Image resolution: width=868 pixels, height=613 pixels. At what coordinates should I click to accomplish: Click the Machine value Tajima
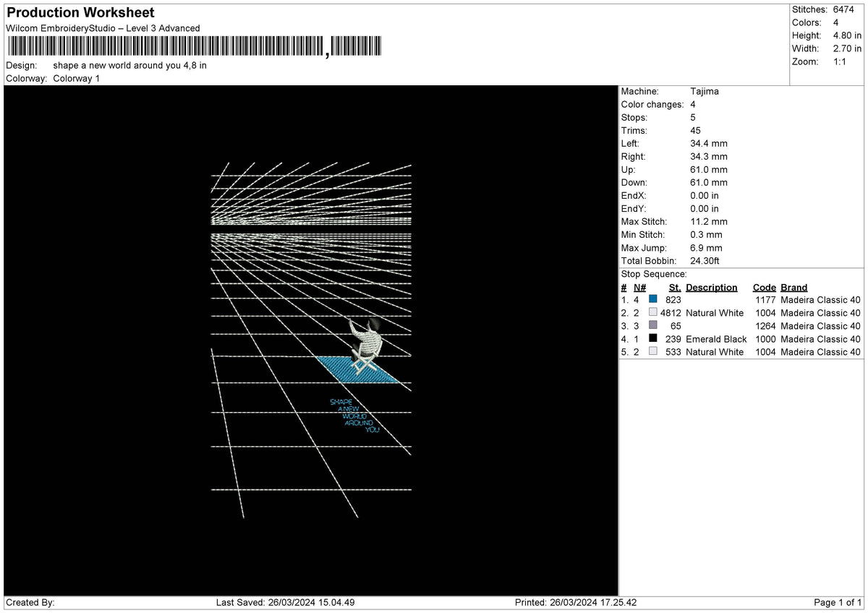[705, 91]
